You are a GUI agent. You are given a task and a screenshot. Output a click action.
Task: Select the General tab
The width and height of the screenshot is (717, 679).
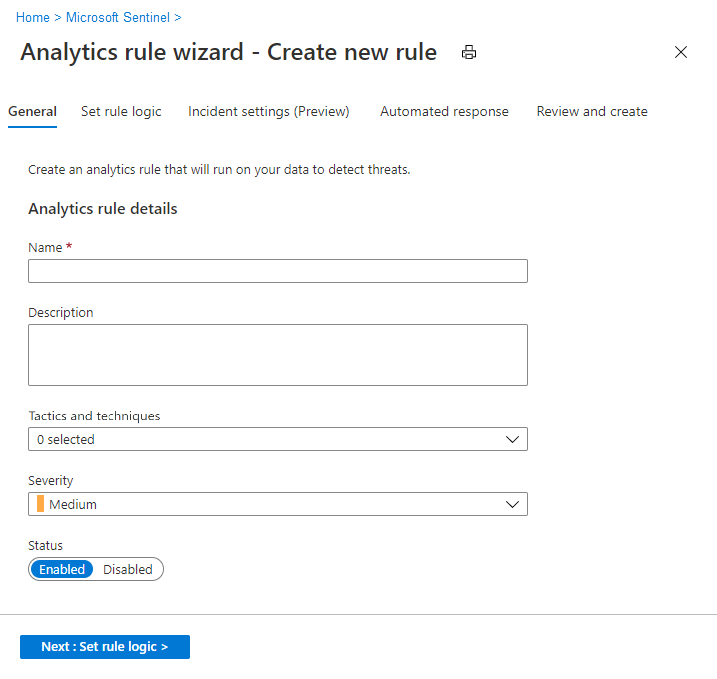(32, 112)
